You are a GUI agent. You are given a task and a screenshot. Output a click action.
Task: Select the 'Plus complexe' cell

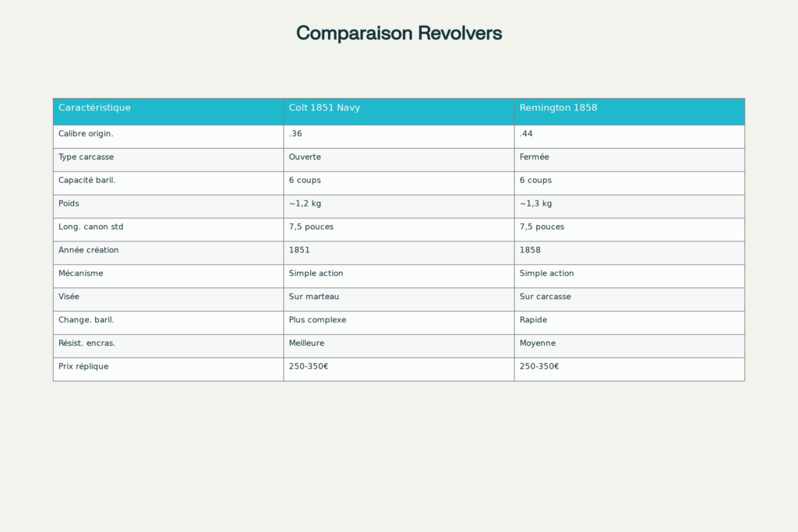(317, 320)
